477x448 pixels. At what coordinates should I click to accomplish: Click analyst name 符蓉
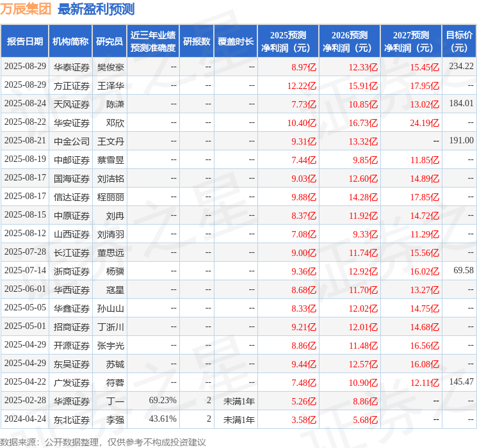(115, 383)
